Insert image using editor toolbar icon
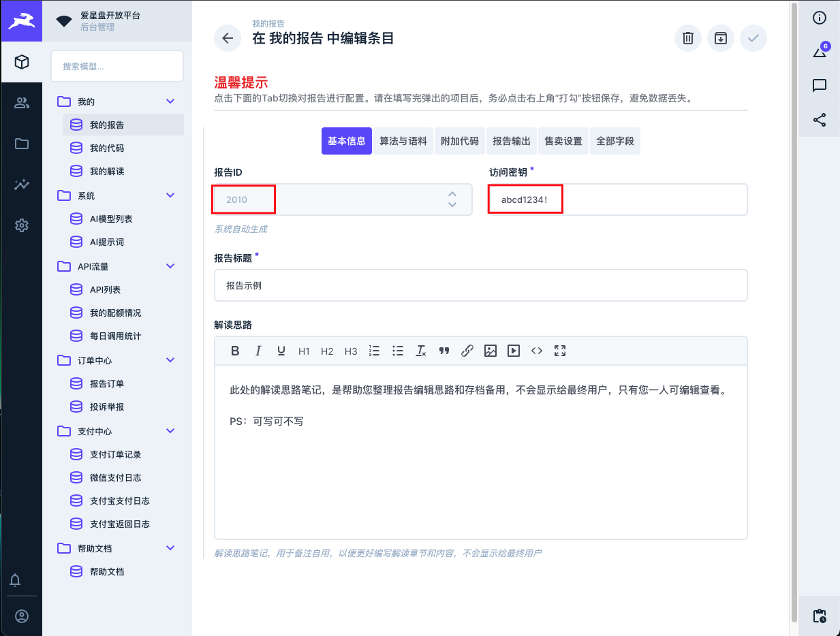 [491, 351]
